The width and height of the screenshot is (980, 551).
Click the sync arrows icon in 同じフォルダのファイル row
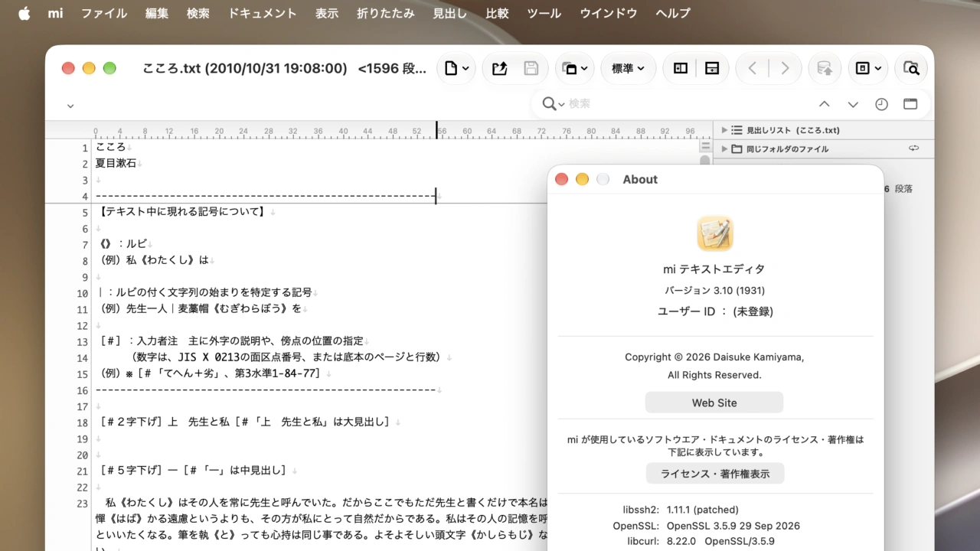tap(913, 148)
